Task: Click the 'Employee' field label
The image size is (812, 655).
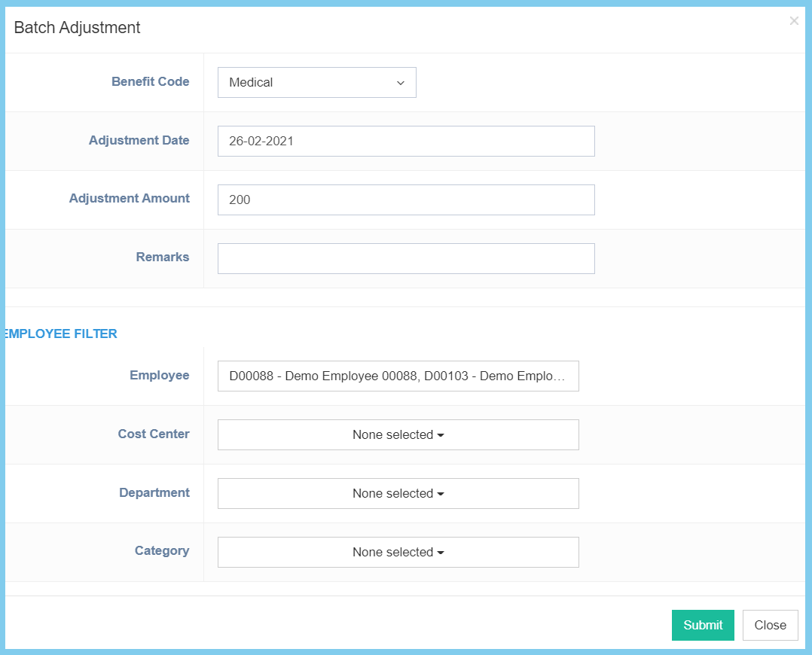Action: pyautogui.click(x=160, y=376)
